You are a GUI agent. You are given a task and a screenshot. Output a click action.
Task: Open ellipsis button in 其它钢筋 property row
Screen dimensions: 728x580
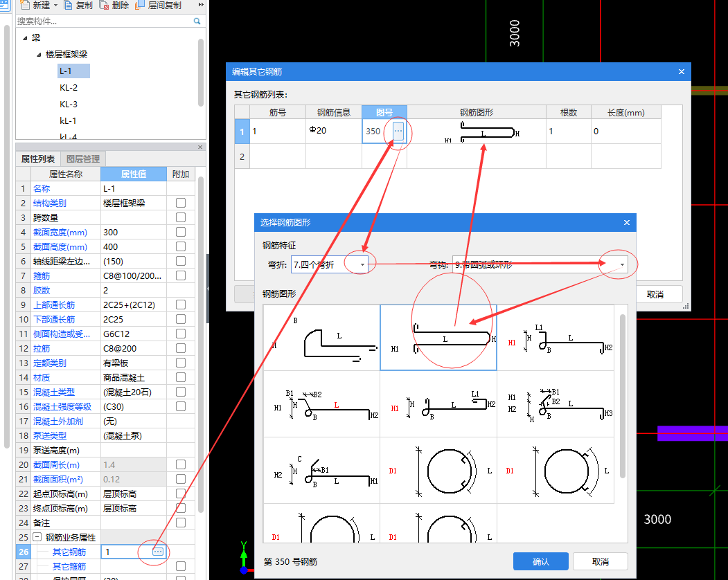(x=158, y=552)
